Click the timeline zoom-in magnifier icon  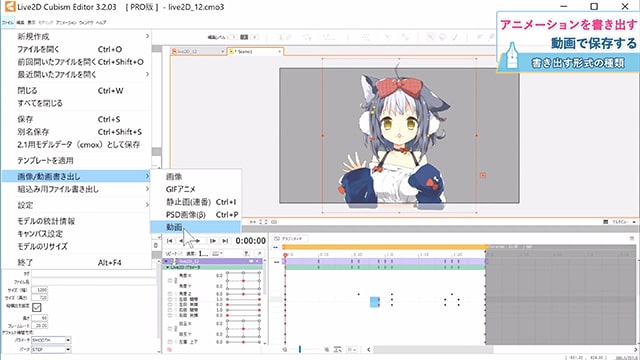point(327,349)
